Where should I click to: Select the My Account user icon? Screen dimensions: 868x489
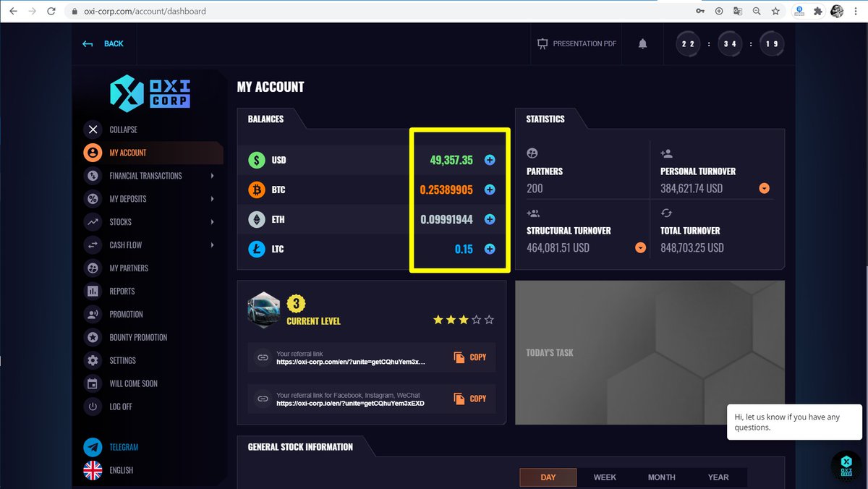pyautogui.click(x=93, y=153)
